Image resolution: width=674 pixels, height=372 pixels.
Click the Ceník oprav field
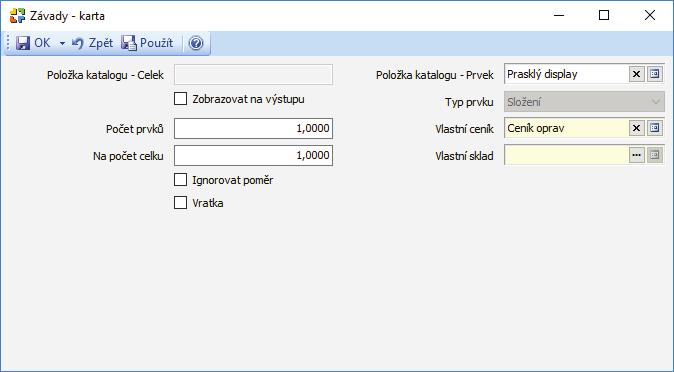(x=566, y=128)
